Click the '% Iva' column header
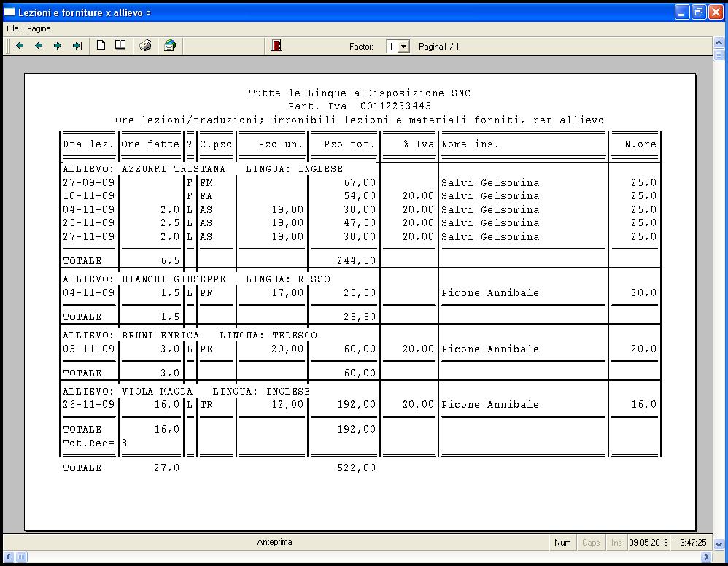 pos(419,144)
